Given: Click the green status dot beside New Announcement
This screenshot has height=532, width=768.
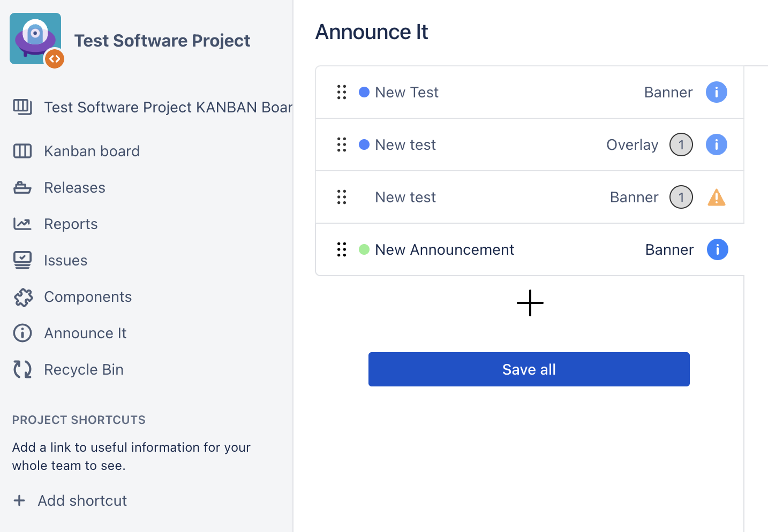Looking at the screenshot, I should (364, 249).
